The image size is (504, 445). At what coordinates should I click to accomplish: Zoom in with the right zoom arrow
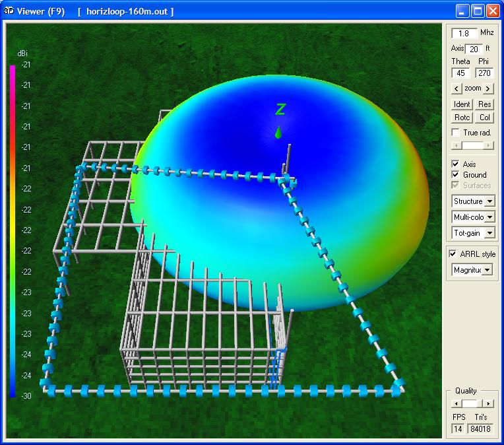click(x=488, y=88)
